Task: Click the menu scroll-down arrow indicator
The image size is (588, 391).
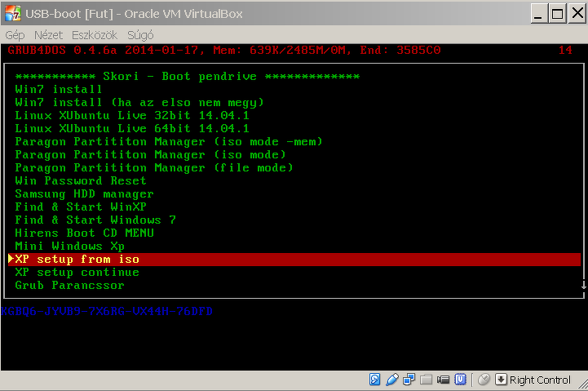Action: pos(584,285)
